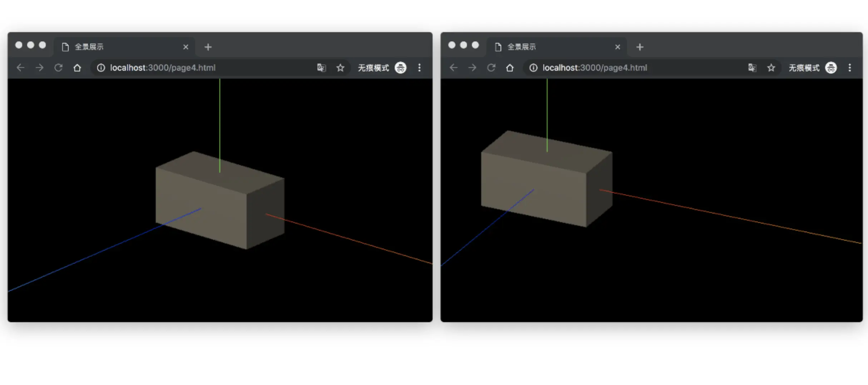Click the back arrow in left browser window

[21, 67]
